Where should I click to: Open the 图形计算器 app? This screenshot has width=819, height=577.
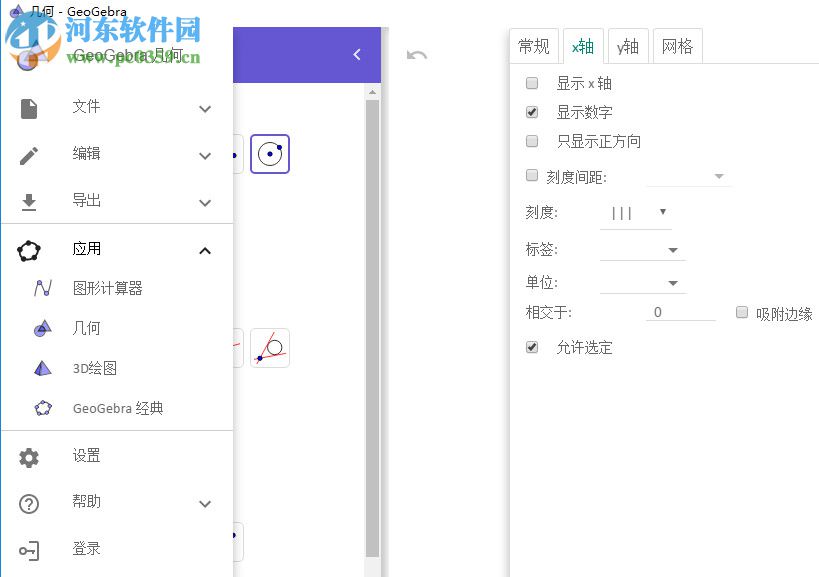click(x=117, y=288)
